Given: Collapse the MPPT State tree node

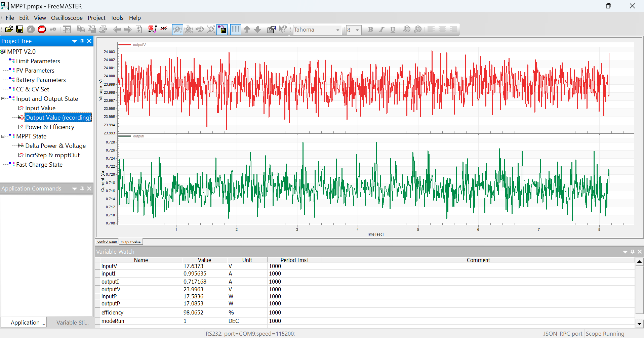Looking at the screenshot, I should click(x=3, y=136).
